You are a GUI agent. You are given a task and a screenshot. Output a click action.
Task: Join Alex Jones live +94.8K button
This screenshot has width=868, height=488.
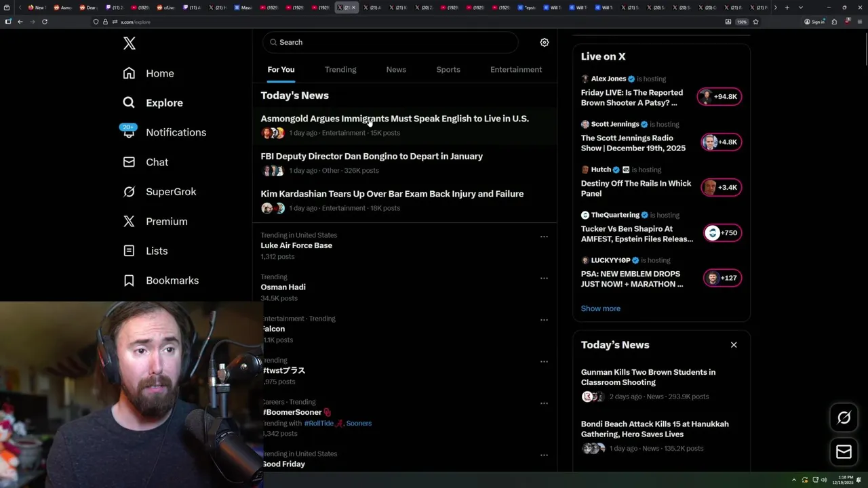tap(719, 96)
